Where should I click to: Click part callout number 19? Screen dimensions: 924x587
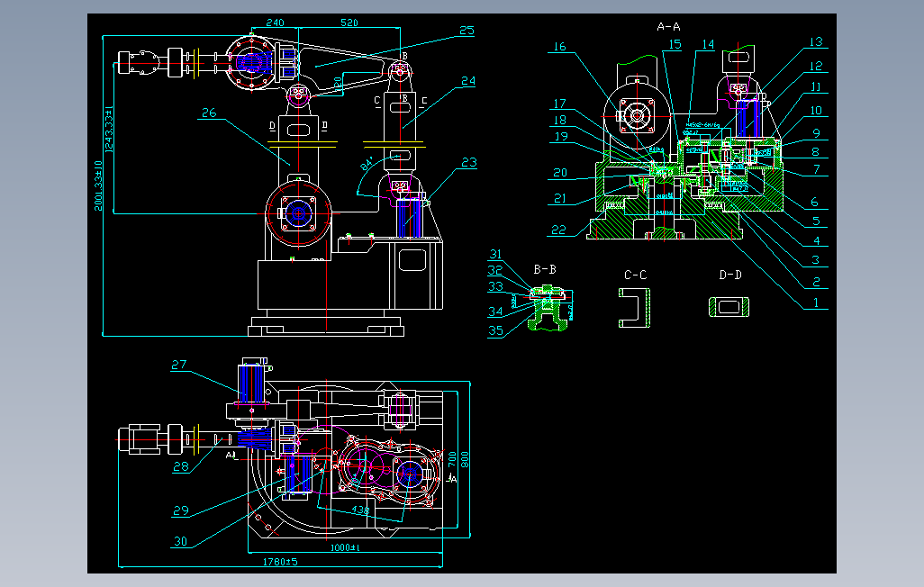tap(561, 136)
